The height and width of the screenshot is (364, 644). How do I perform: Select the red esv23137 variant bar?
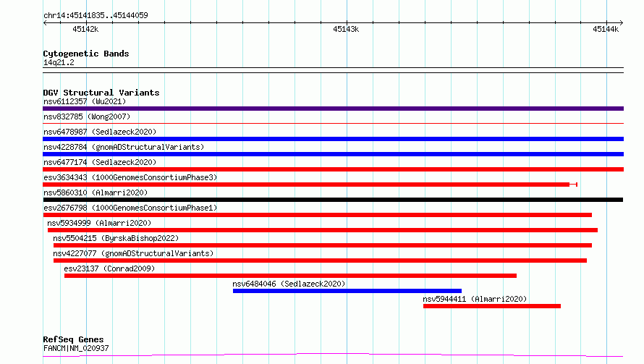pos(290,276)
